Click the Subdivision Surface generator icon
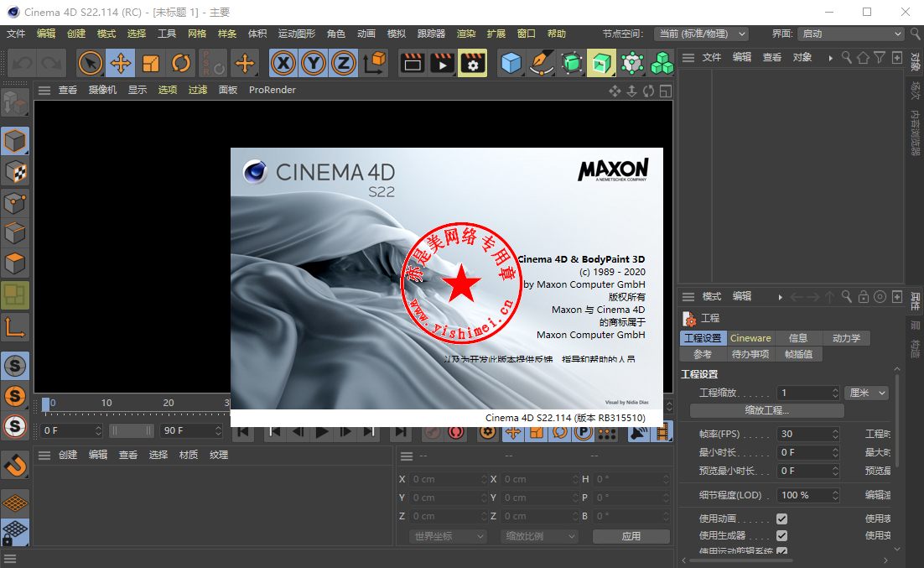Image resolution: width=924 pixels, height=568 pixels. tap(572, 63)
